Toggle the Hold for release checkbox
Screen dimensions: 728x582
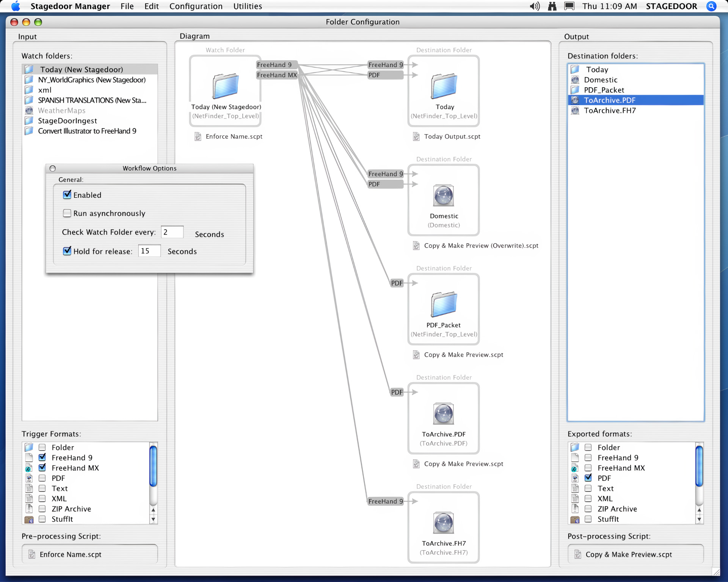[x=67, y=250]
